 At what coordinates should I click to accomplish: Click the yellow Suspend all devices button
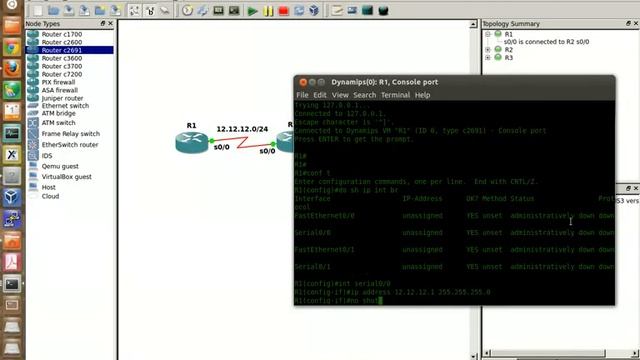coord(268,11)
